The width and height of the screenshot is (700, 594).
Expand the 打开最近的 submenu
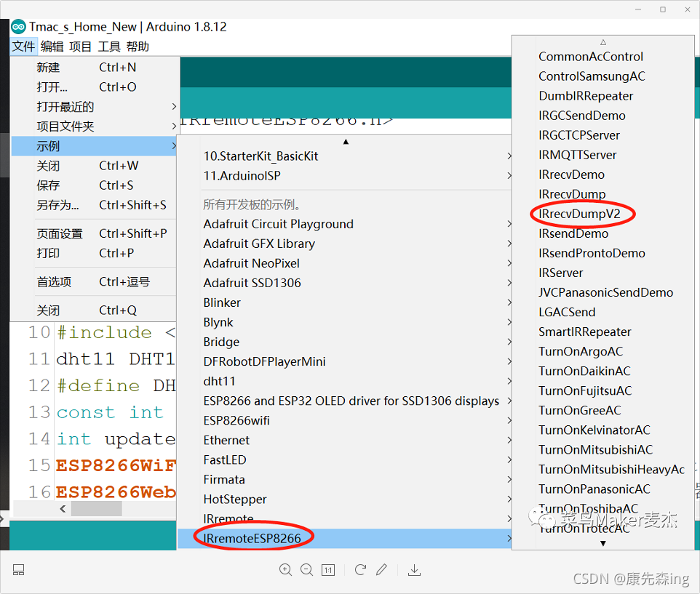94,107
